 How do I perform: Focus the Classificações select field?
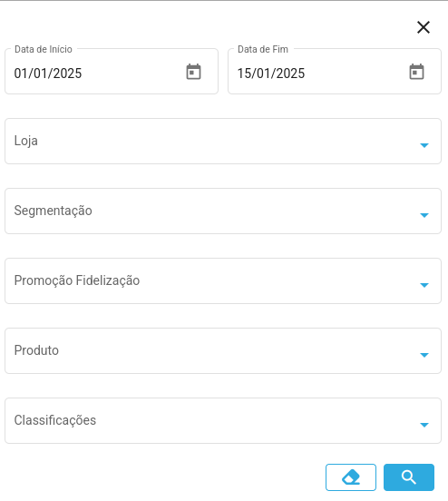tap(223, 420)
